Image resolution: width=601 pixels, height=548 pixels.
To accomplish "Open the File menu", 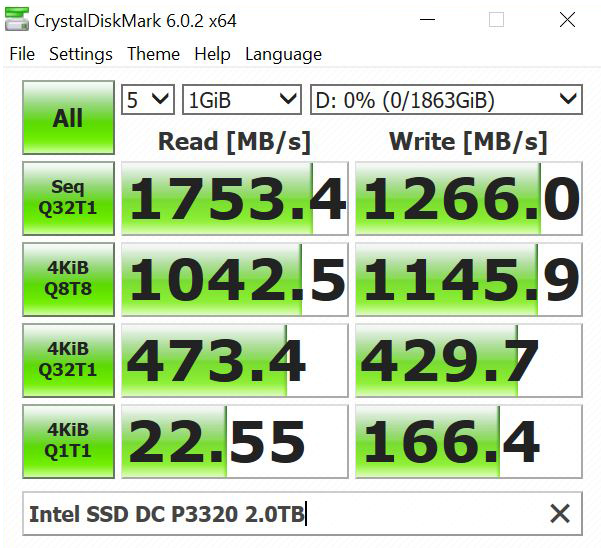I will click(x=22, y=54).
